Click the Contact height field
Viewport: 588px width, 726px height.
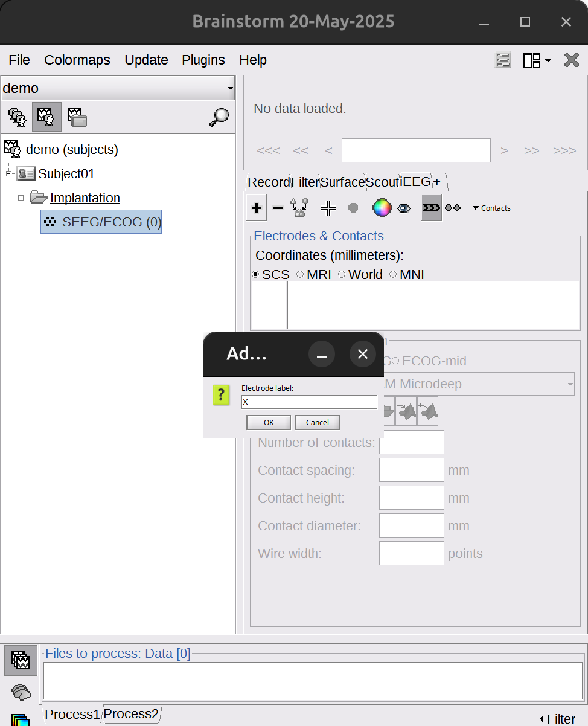(x=412, y=498)
